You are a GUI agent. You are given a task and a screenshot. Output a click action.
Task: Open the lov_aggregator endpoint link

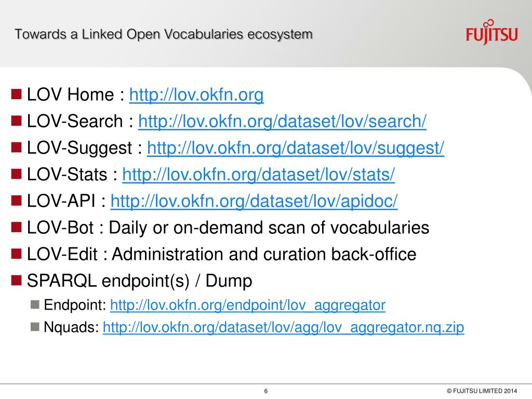click(248, 305)
